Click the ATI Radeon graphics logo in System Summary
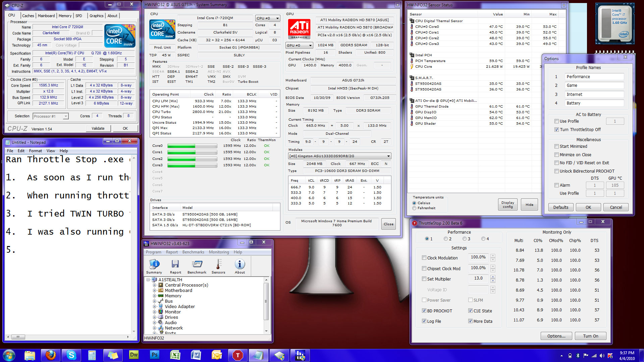This screenshot has height=362, width=644. coord(299,29)
